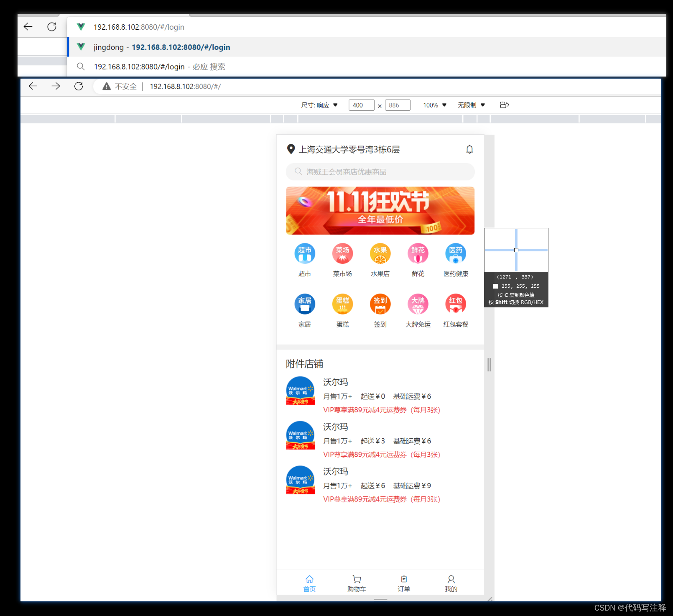
Task: Open the 水果店 category icon
Action: point(380,253)
